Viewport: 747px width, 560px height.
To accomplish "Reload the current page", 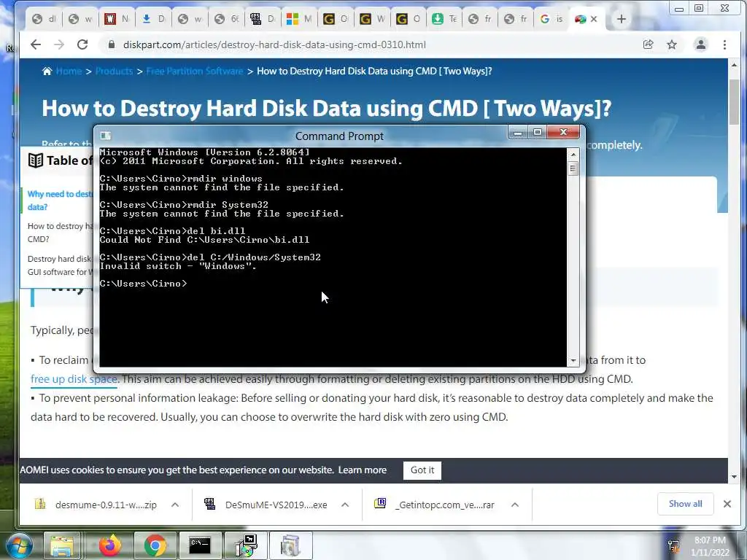I will 82,44.
